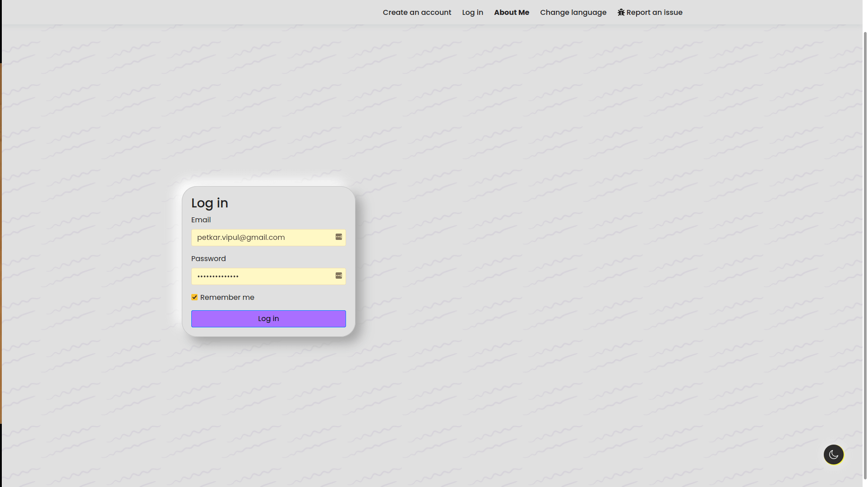This screenshot has width=868, height=487.
Task: Click the Password field label
Action: coord(208,259)
